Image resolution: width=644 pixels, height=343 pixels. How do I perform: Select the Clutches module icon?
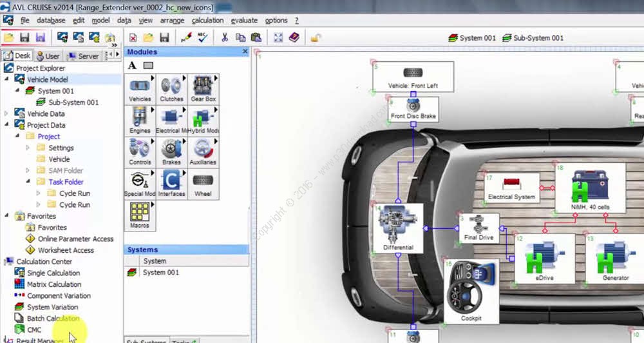point(171,89)
